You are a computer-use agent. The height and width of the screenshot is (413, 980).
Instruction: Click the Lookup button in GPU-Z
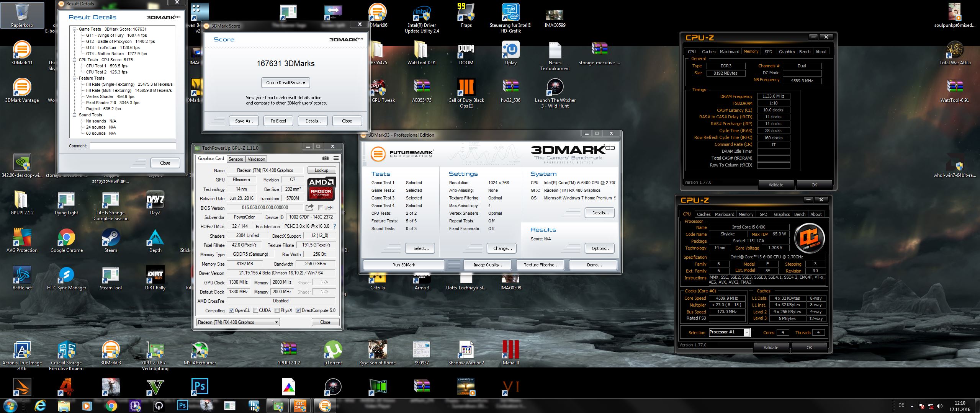(x=321, y=170)
